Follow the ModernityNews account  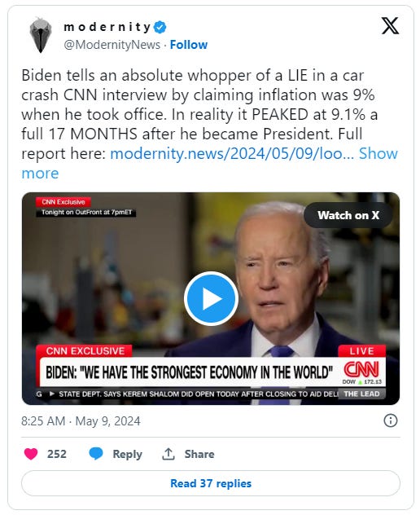(x=189, y=45)
